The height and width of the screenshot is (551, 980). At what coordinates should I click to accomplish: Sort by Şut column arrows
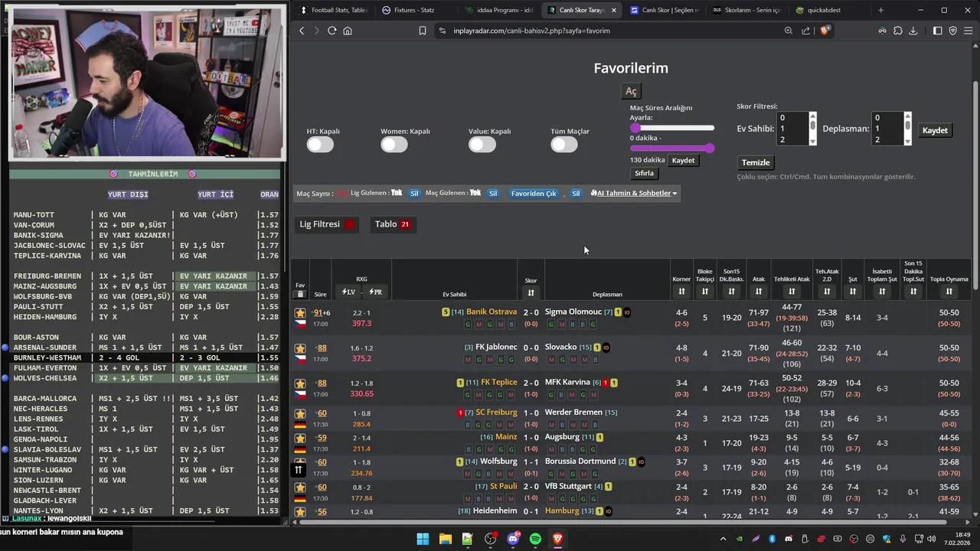click(852, 292)
